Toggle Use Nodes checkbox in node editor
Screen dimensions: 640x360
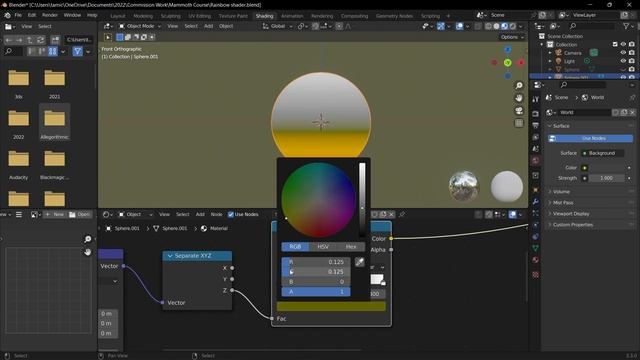point(231,214)
